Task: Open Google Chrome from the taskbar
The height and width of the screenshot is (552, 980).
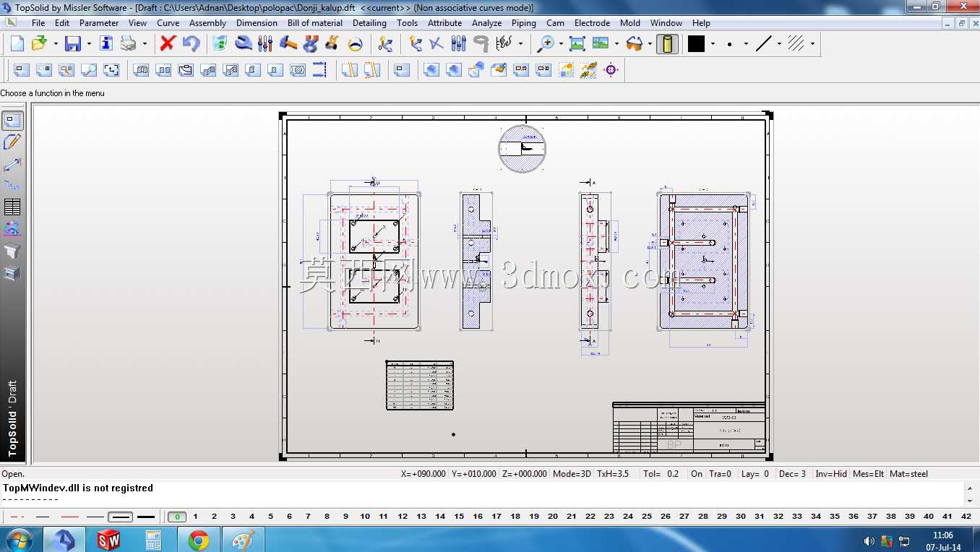Action: 199,540
